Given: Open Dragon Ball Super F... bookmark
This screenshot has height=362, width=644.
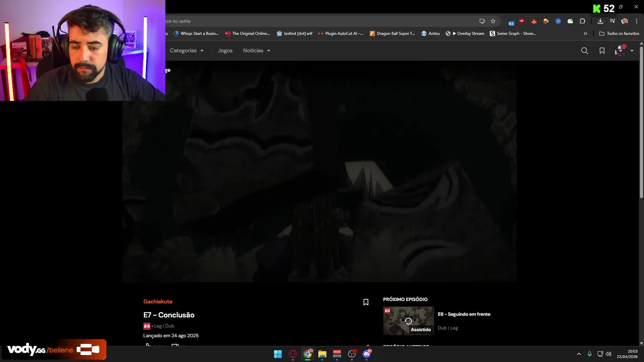Looking at the screenshot, I should click(x=392, y=34).
